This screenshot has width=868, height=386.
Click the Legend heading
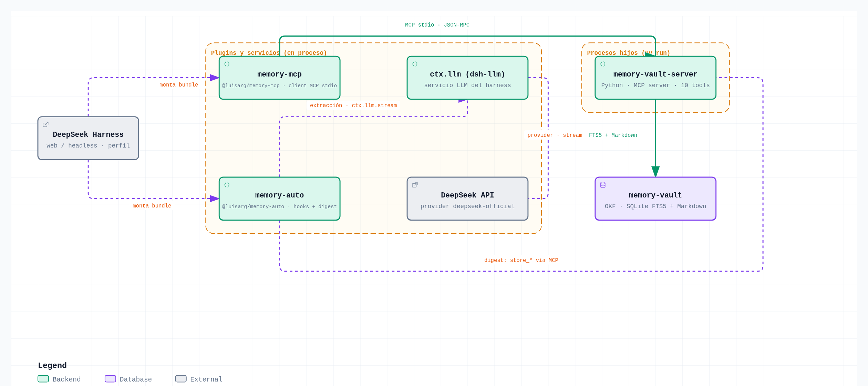pyautogui.click(x=52, y=365)
